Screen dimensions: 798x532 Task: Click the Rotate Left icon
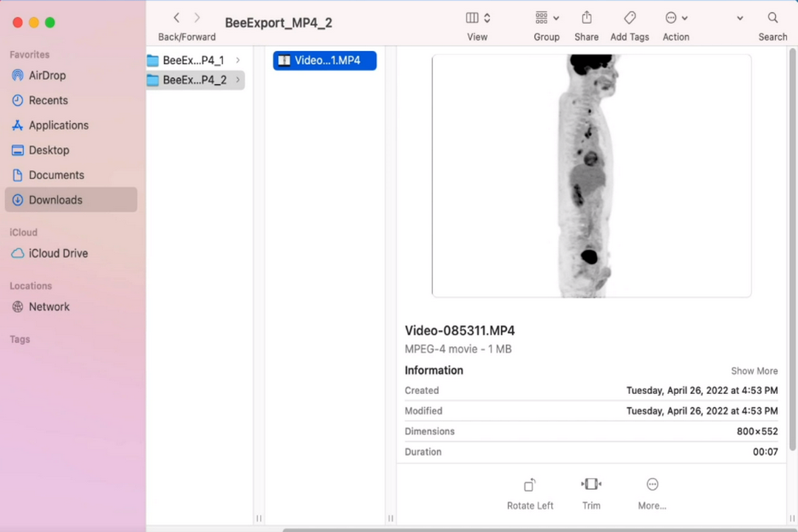pyautogui.click(x=530, y=485)
